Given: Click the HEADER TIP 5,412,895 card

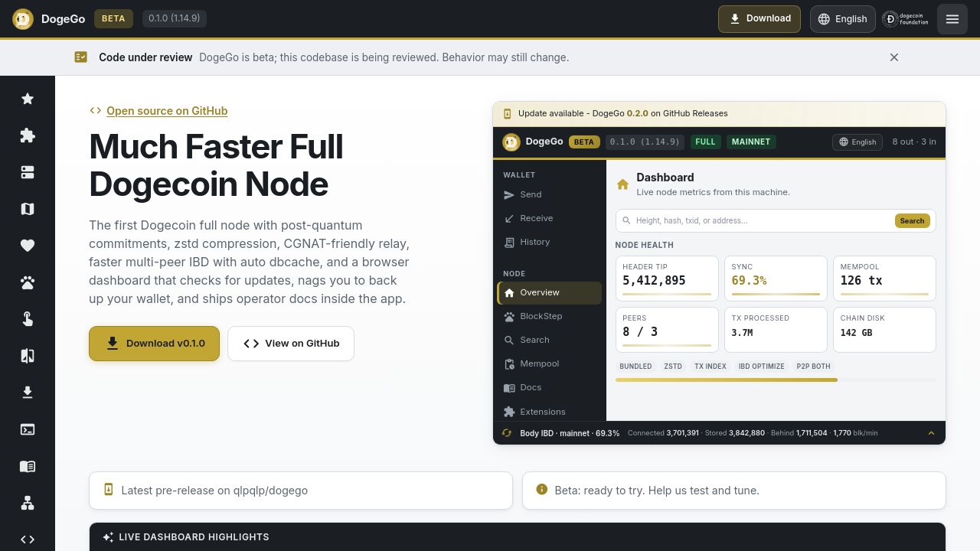Looking at the screenshot, I should click(667, 279).
